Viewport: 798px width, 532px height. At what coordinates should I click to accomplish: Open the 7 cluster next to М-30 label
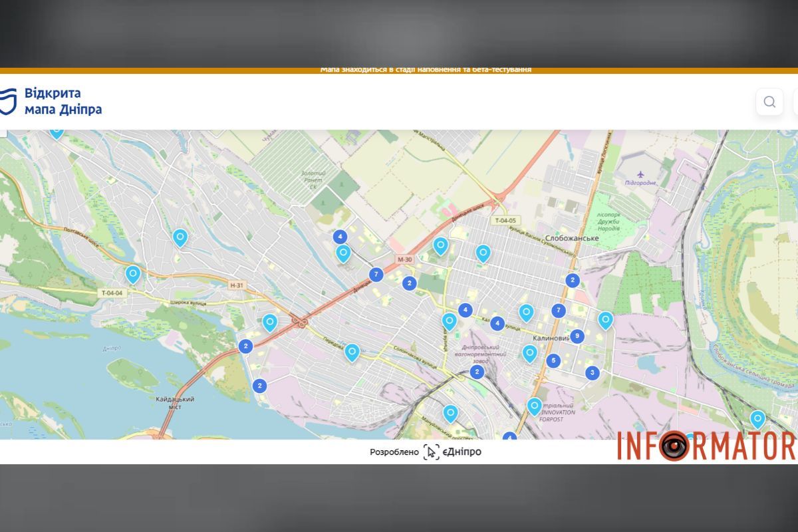pyautogui.click(x=376, y=274)
